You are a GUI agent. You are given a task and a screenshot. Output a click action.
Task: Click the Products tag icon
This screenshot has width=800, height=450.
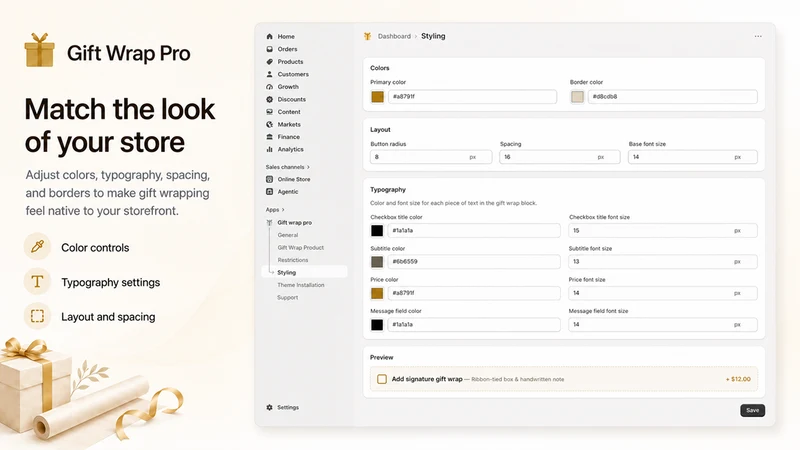(x=269, y=62)
